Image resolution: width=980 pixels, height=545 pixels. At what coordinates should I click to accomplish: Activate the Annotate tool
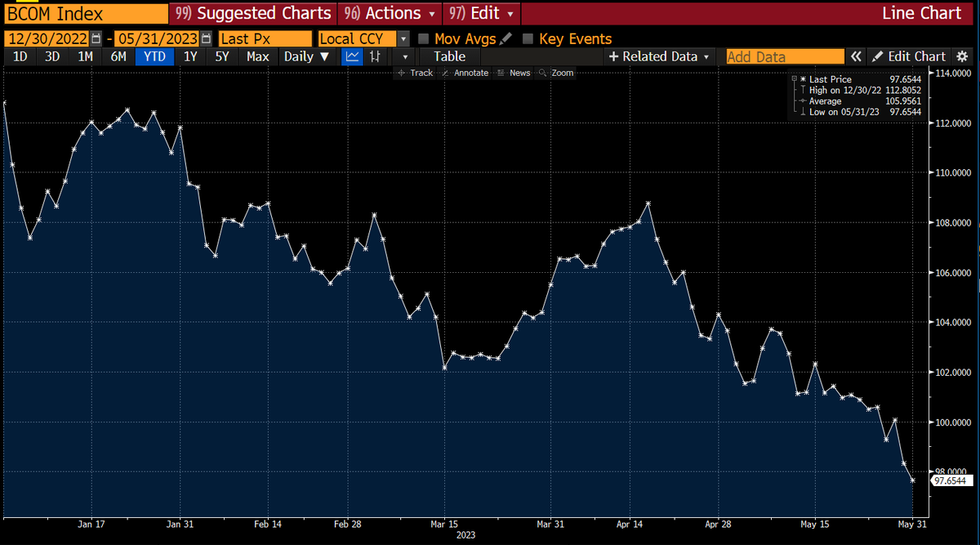tap(465, 73)
